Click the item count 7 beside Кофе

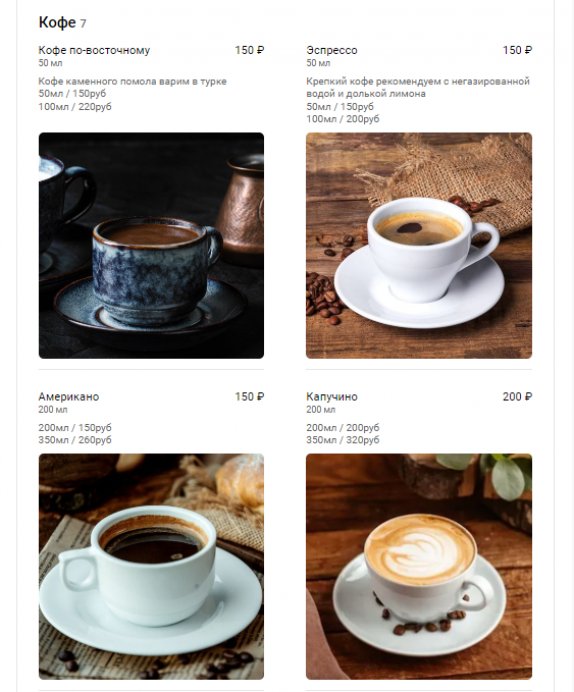pos(83,23)
